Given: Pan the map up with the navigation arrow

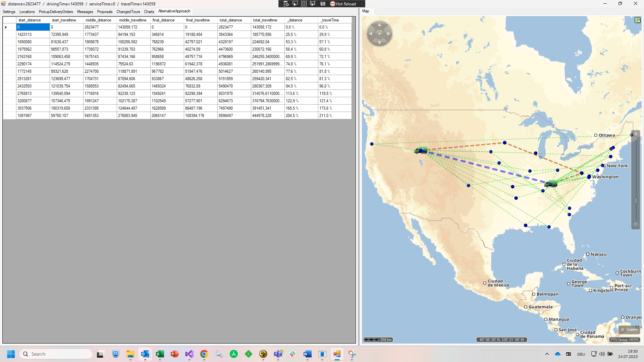Looking at the screenshot, I should click(379, 25).
